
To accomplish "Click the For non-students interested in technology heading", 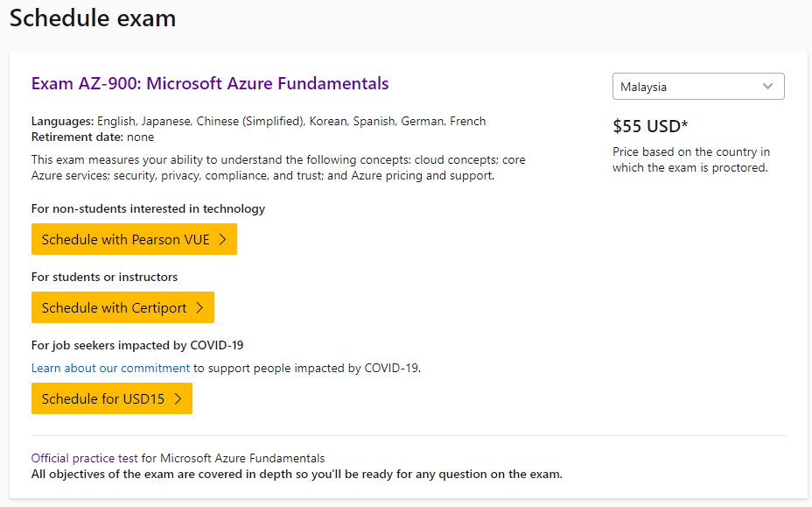I will click(148, 209).
